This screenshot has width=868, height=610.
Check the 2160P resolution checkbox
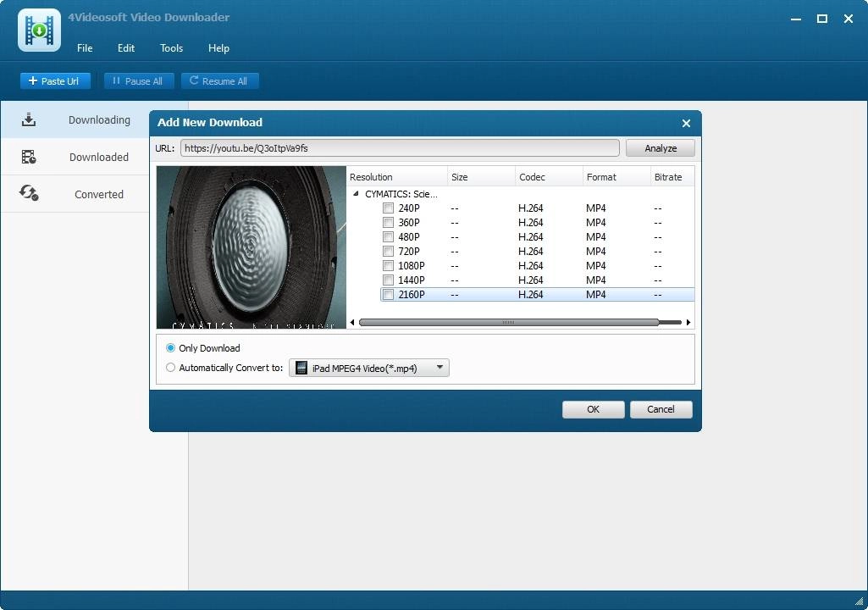(388, 295)
